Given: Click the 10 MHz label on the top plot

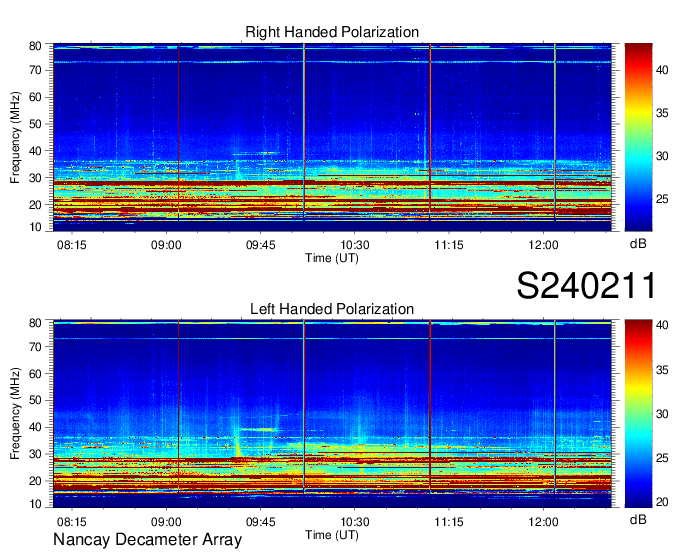Looking at the screenshot, I should pyautogui.click(x=35, y=227).
